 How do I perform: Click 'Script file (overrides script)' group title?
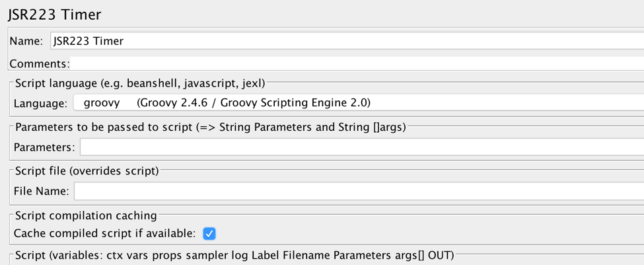[x=87, y=171]
